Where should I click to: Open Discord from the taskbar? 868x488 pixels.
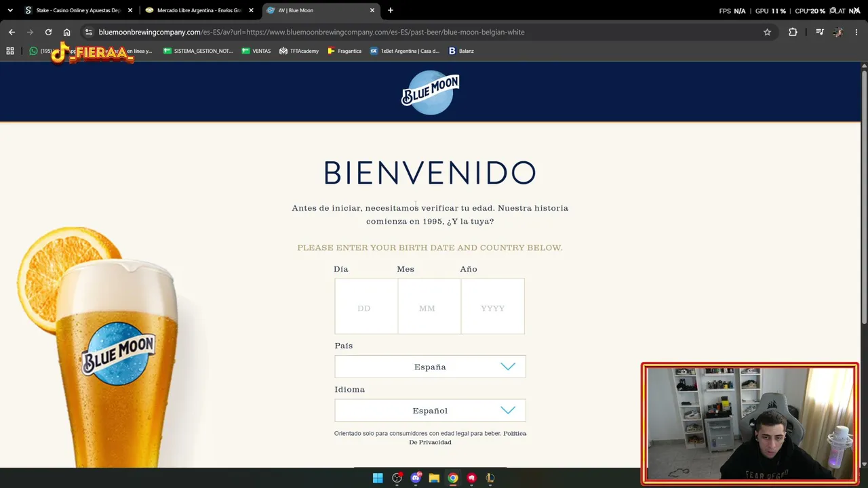coord(416,478)
